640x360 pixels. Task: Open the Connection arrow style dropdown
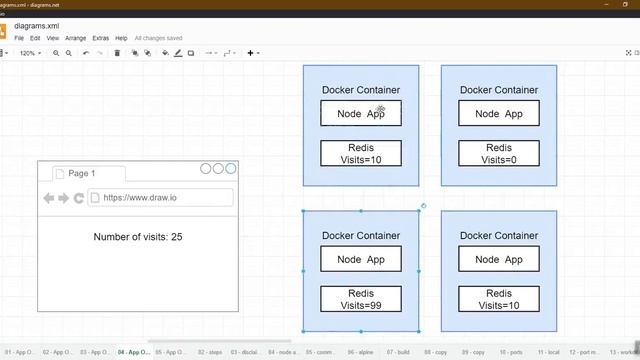pyautogui.click(x=211, y=53)
